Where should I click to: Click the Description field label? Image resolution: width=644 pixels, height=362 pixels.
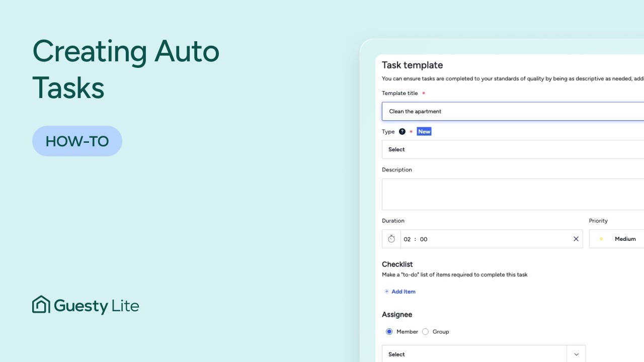[x=397, y=170]
